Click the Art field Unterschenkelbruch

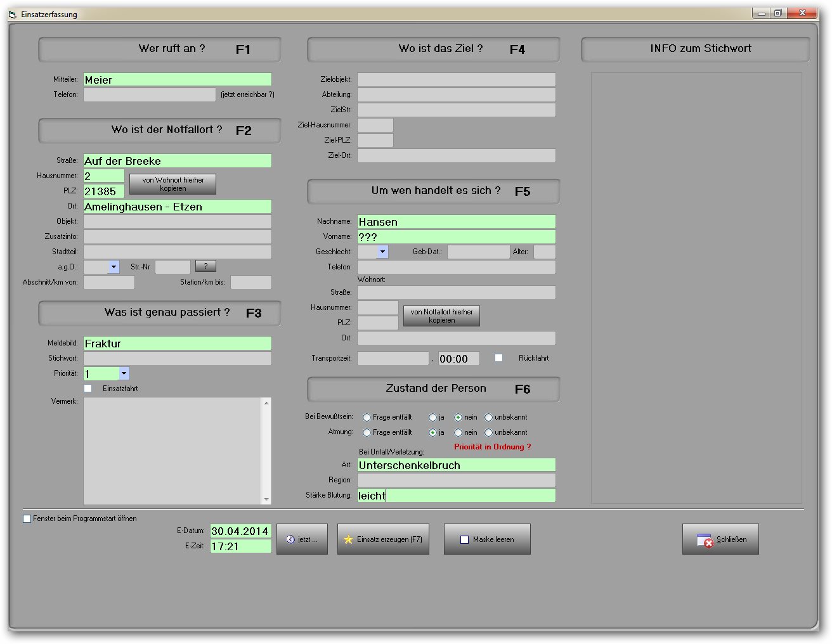(x=457, y=465)
